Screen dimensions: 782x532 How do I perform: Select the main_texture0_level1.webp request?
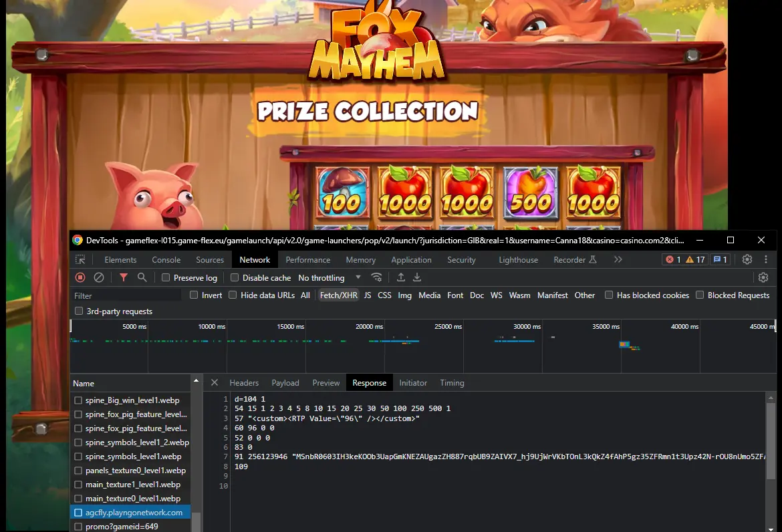(x=132, y=499)
